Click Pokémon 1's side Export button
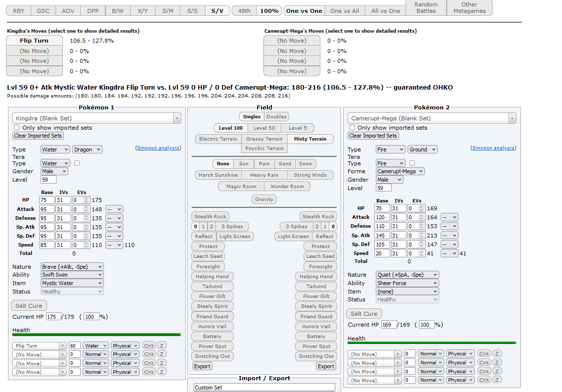 pyautogui.click(x=202, y=366)
